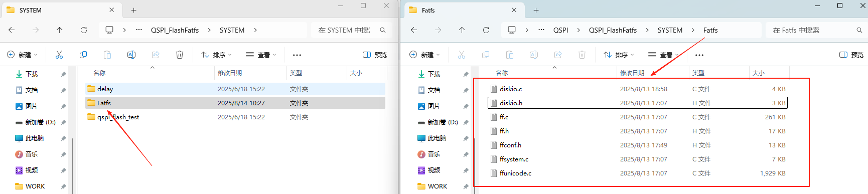Open the 查看 view dropdown in Fatfs window

(663, 55)
